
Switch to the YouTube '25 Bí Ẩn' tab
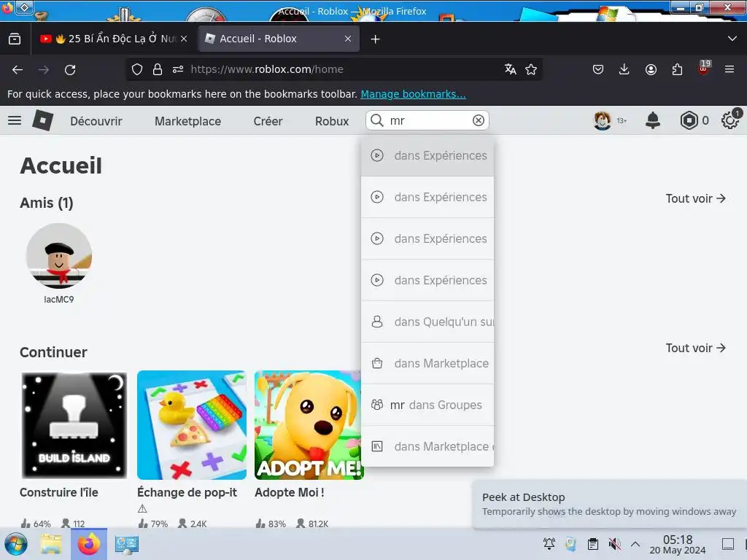click(108, 39)
